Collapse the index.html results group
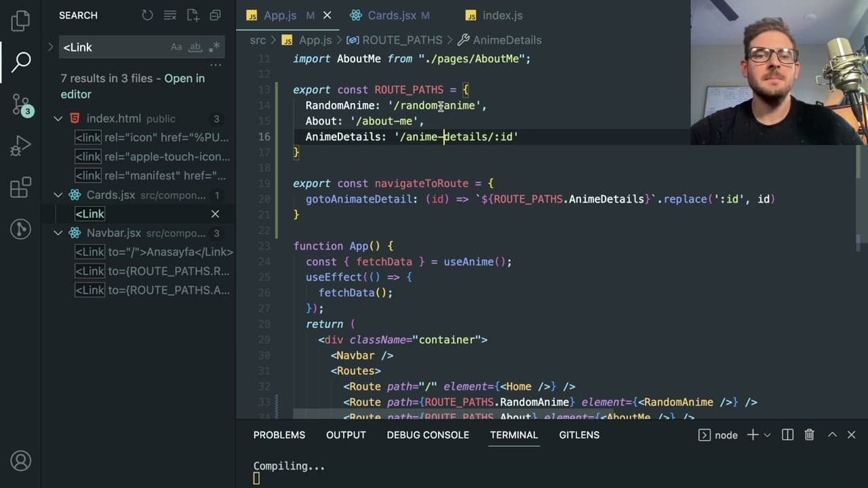This screenshot has height=488, width=868. pos(58,119)
